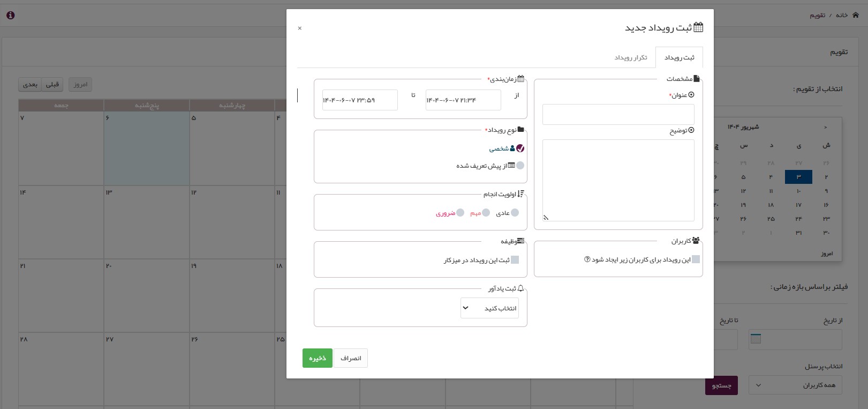This screenshot has height=409, width=868.
Task: Click the زمان‌بندی calendar icon
Action: point(520,79)
